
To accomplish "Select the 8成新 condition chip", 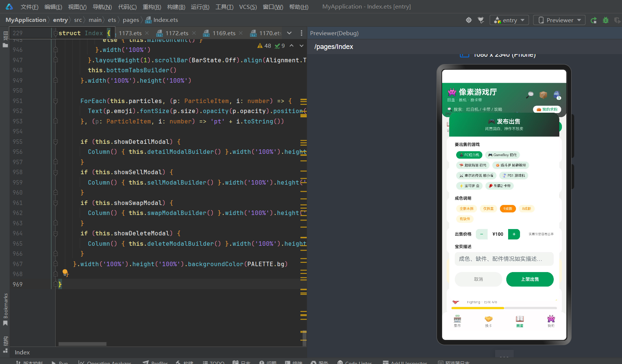I will click(526, 209).
